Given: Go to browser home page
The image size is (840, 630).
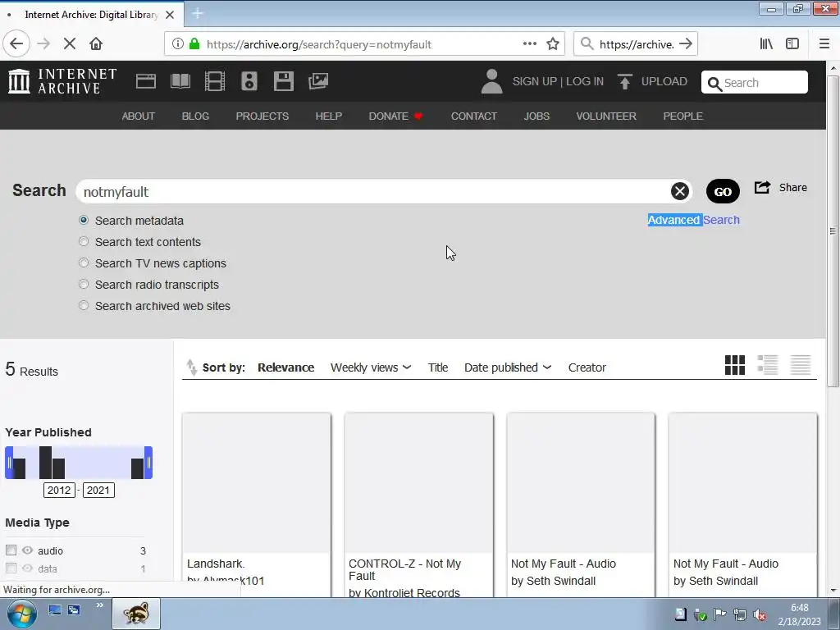Looking at the screenshot, I should (96, 44).
